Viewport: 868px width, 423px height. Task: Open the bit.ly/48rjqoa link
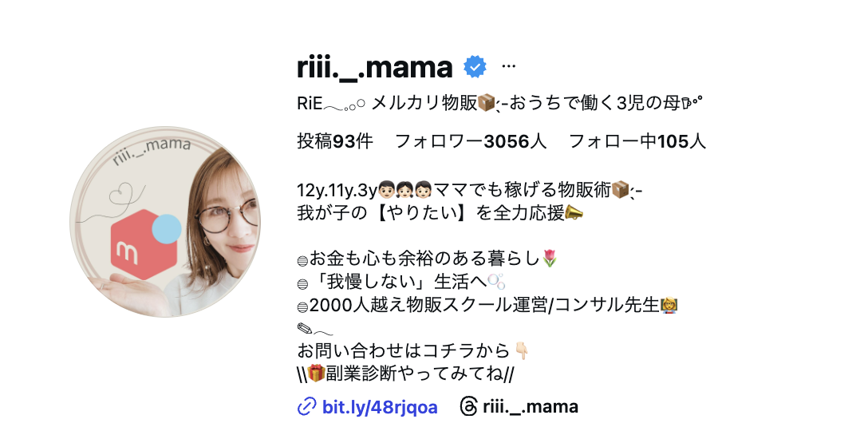(x=380, y=408)
